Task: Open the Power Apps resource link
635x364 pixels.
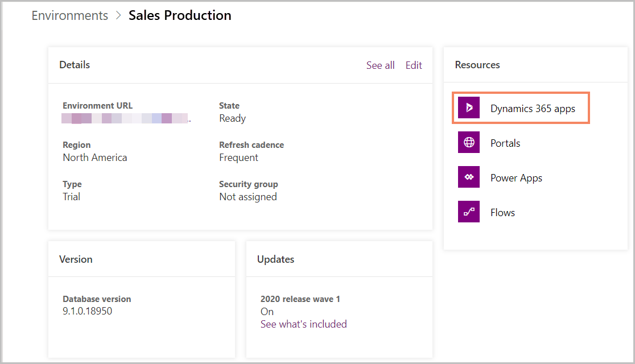Action: [516, 178]
